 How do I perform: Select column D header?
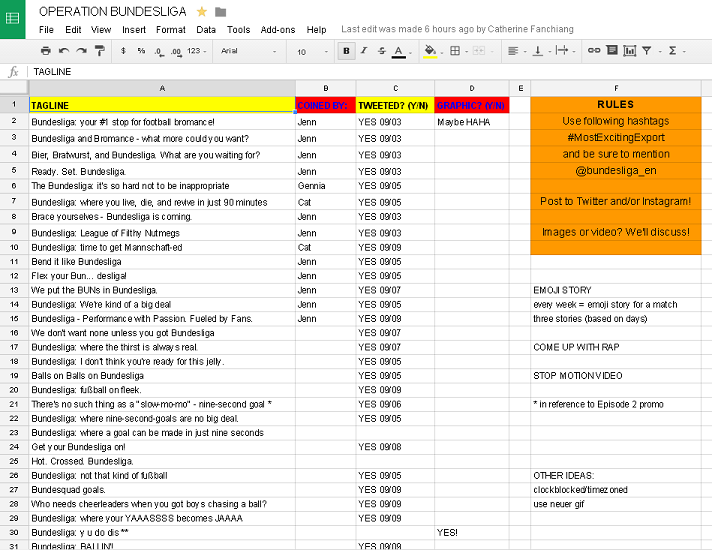[x=472, y=89]
